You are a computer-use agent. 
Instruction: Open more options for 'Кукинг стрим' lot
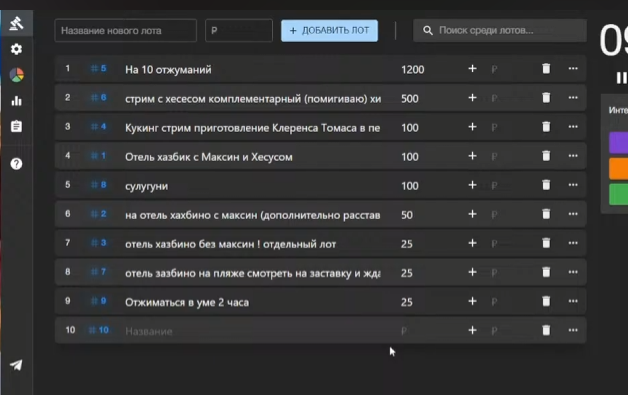[x=573, y=127]
